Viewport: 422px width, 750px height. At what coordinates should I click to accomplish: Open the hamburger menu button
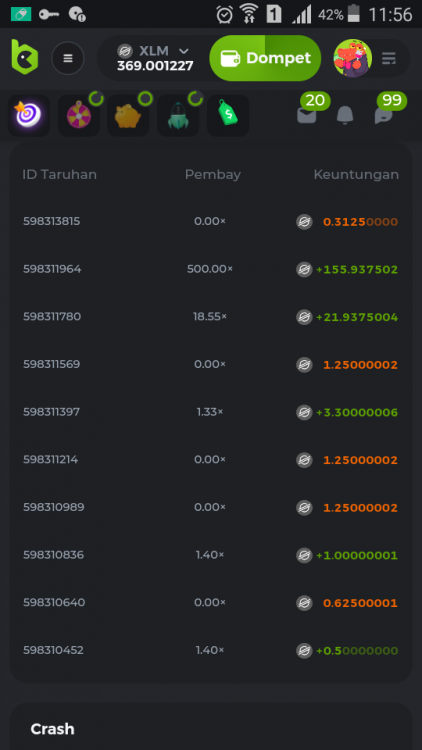tap(68, 58)
